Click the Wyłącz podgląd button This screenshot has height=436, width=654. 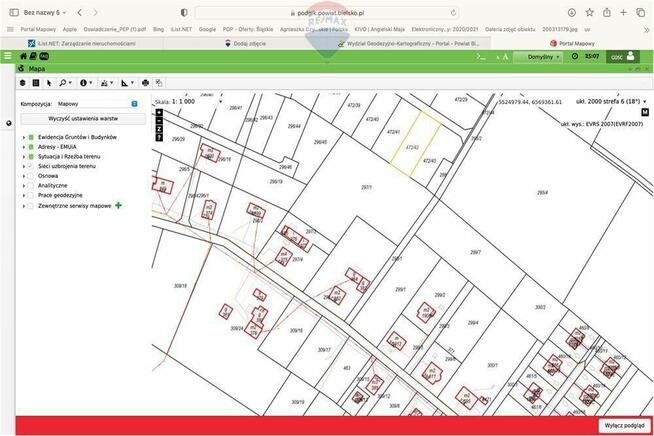point(623,425)
